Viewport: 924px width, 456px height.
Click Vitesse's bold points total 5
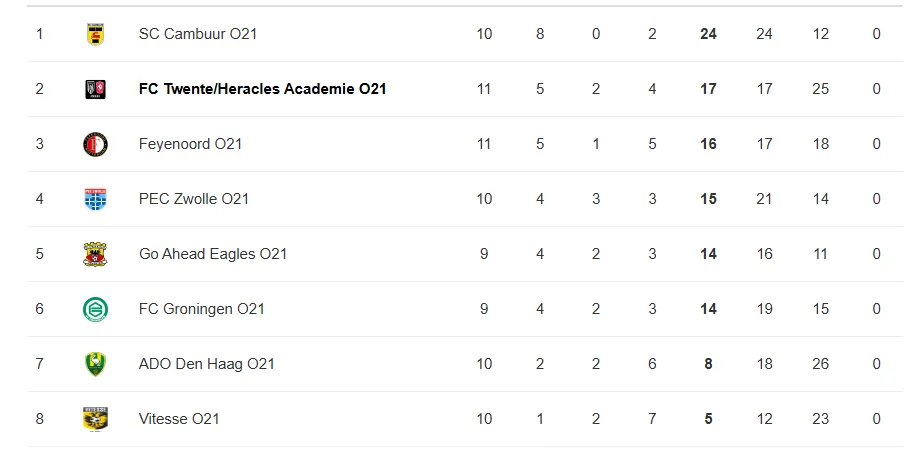pos(708,419)
